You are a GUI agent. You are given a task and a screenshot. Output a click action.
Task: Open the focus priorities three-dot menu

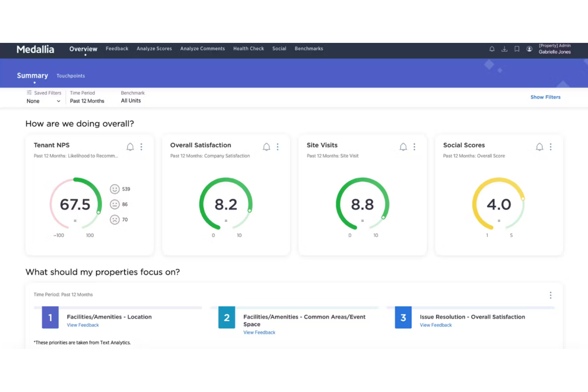pyautogui.click(x=551, y=295)
